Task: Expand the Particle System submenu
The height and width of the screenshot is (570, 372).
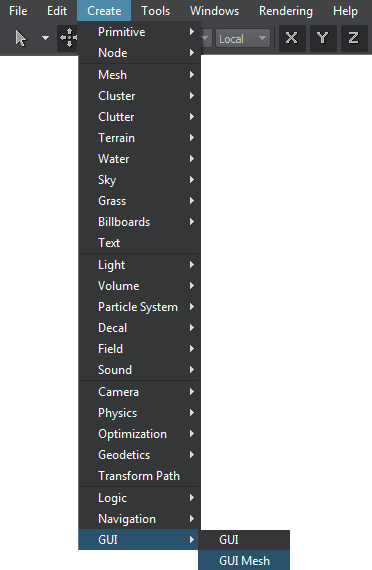Action: click(x=140, y=307)
